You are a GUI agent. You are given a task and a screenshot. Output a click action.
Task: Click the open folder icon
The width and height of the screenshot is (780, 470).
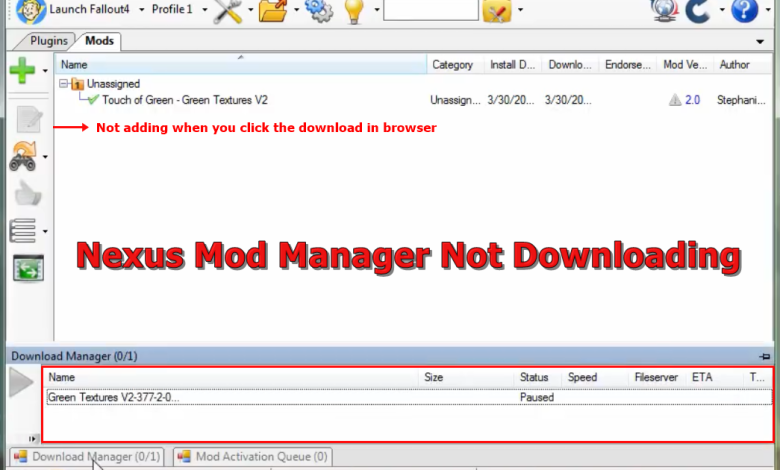(273, 11)
